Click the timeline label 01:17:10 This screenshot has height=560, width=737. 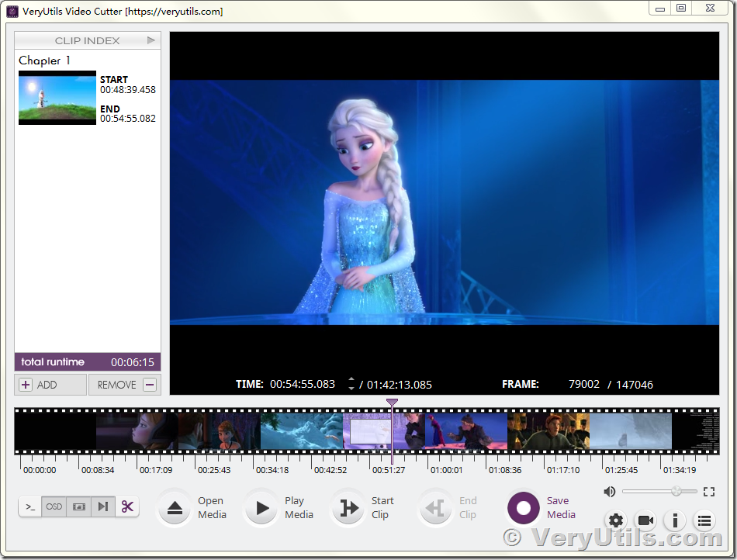pyautogui.click(x=563, y=470)
